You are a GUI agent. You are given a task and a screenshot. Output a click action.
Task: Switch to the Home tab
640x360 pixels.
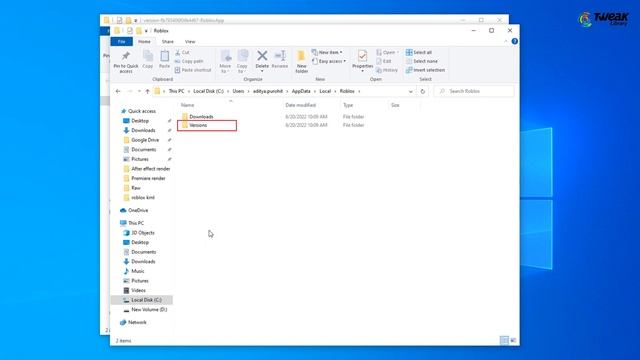coord(144,42)
